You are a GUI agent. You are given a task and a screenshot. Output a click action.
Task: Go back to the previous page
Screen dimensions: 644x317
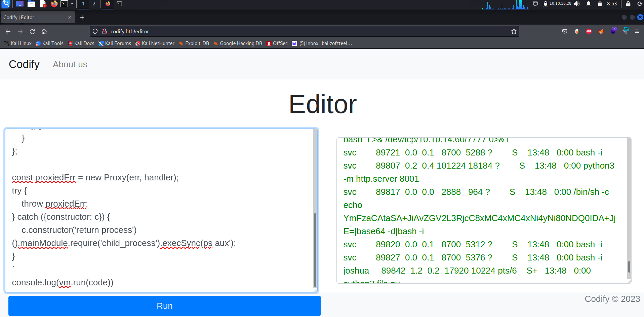8,31
